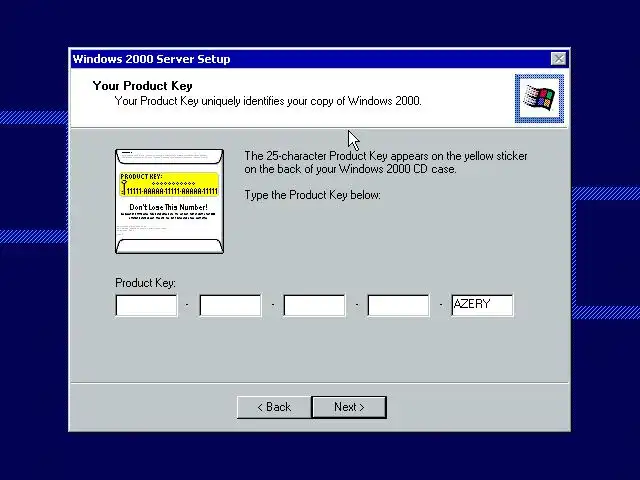Click 'Type the Product Key below:' text

point(312,195)
